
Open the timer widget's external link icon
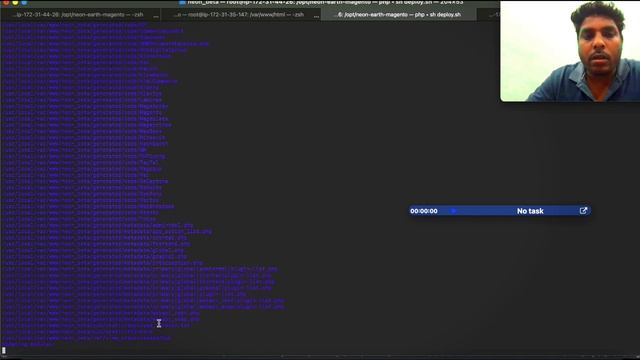click(x=583, y=211)
